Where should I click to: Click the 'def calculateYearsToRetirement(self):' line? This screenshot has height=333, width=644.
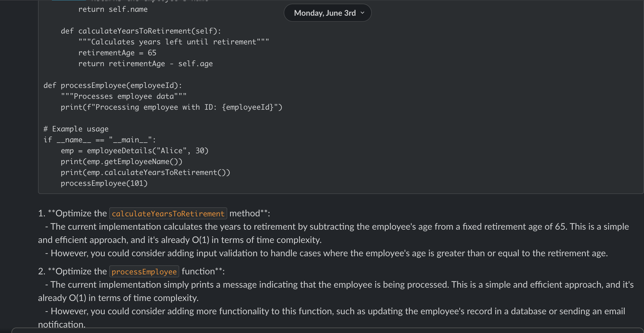click(141, 31)
